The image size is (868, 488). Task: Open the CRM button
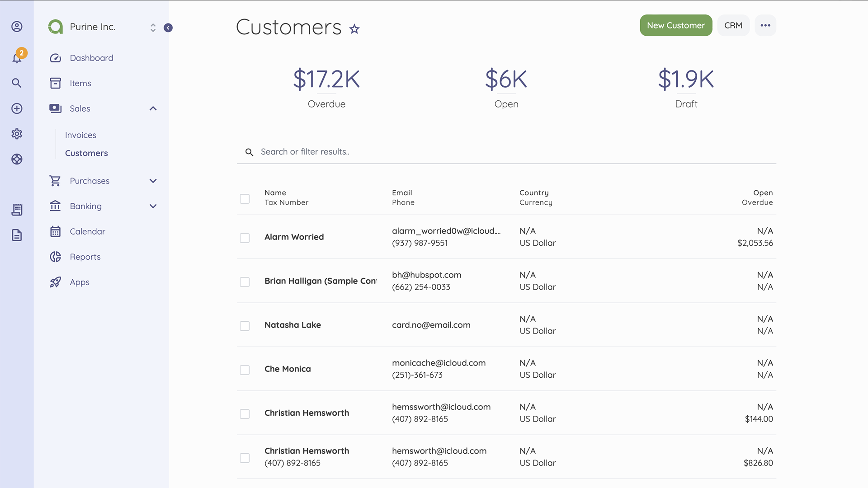[x=733, y=25]
